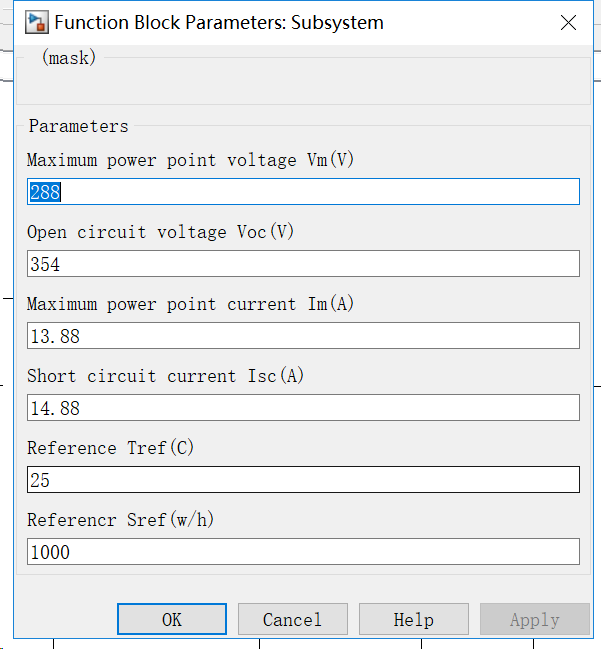Screen dimensions: 601x649
Task: Click the "Short circuit current Isc(A)" label
Action: pyautogui.click(x=166, y=376)
